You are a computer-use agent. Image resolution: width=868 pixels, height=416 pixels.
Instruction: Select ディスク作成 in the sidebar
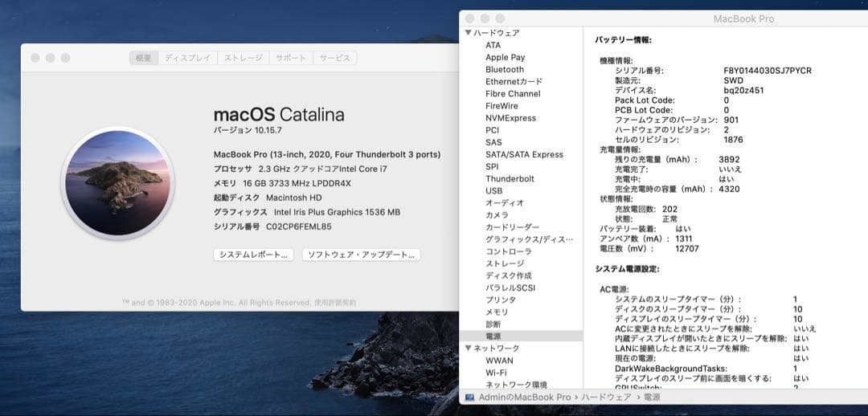(508, 275)
